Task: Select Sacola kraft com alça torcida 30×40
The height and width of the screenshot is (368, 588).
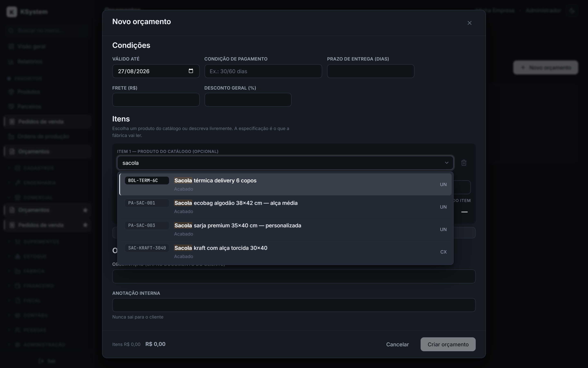Action: point(285,252)
